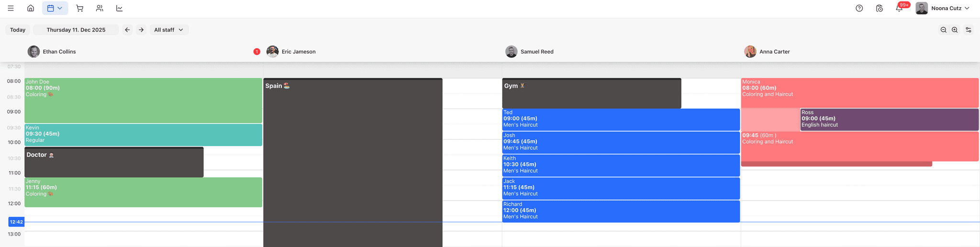Open the shopping cart icon
980x247 pixels.
(x=79, y=8)
